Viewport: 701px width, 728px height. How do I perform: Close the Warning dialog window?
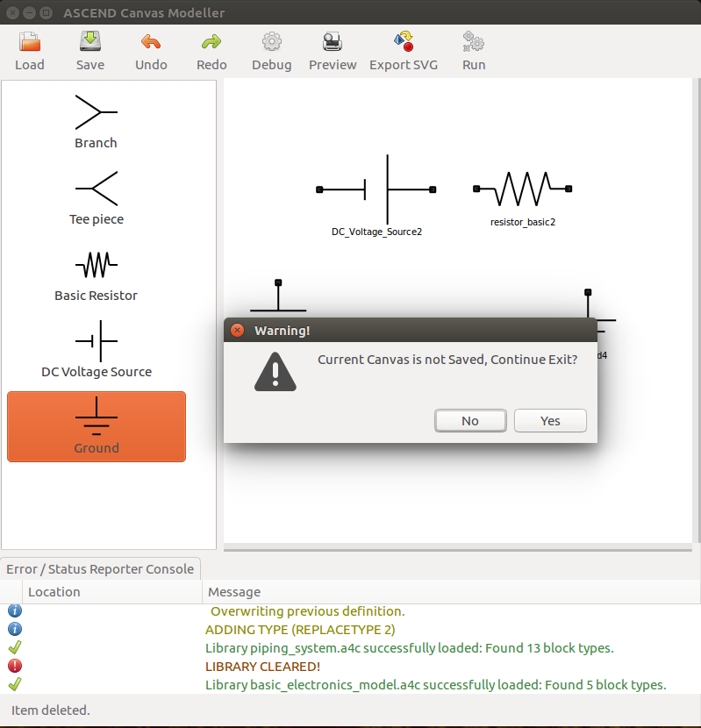(x=237, y=331)
